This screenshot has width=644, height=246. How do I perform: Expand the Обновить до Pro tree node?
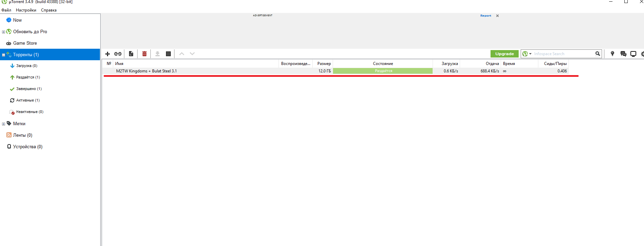pyautogui.click(x=3, y=32)
